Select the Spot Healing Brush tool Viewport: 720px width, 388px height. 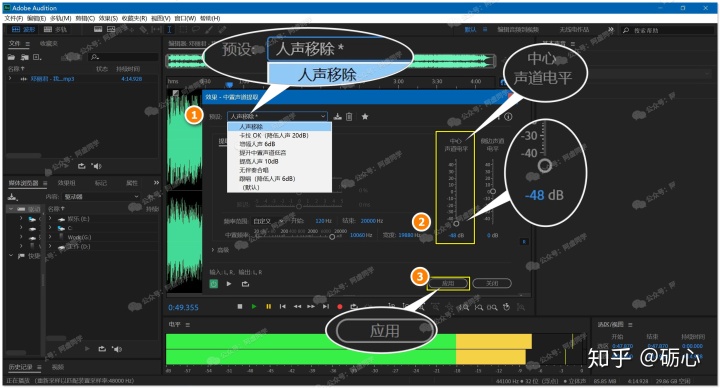tap(222, 29)
